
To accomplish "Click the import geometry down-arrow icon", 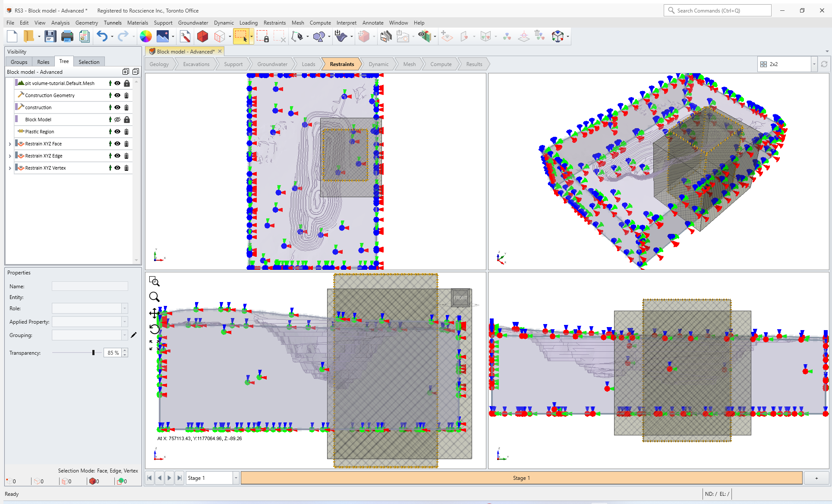I will point(341,37).
